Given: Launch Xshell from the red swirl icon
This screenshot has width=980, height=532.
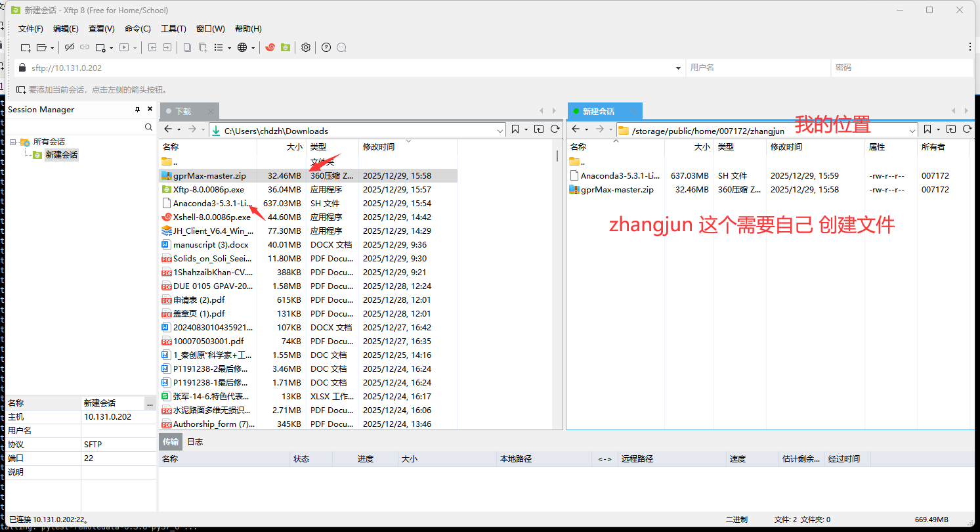Looking at the screenshot, I should click(x=270, y=47).
